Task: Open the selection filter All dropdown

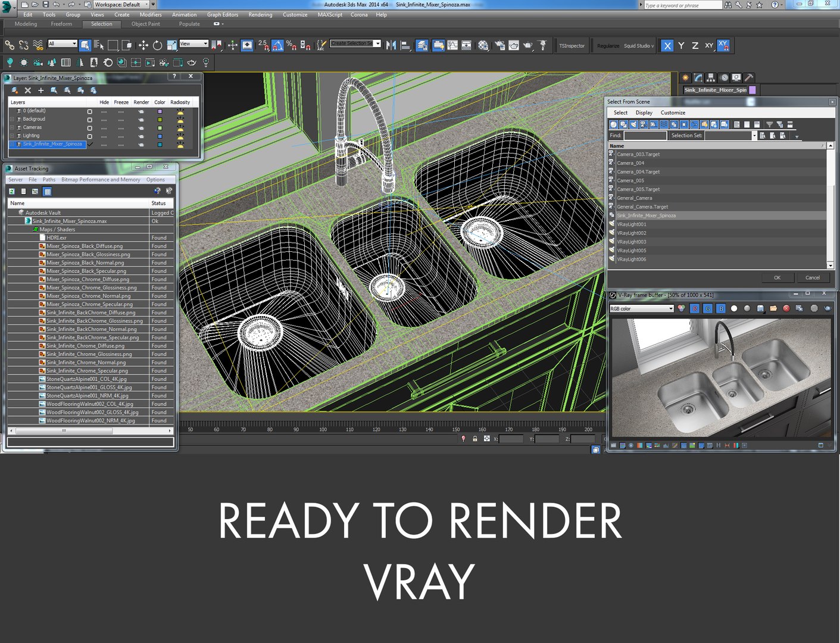Action: click(63, 43)
